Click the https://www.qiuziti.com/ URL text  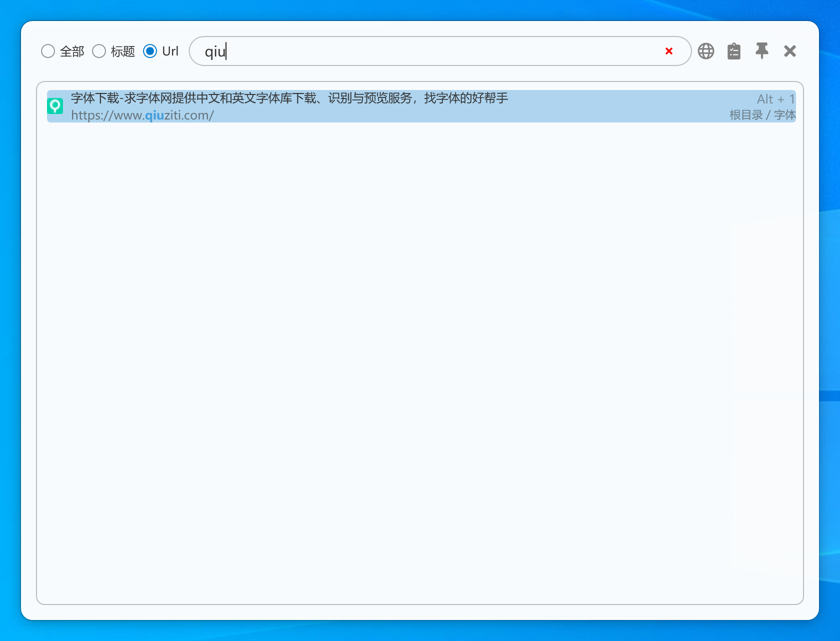click(x=142, y=115)
